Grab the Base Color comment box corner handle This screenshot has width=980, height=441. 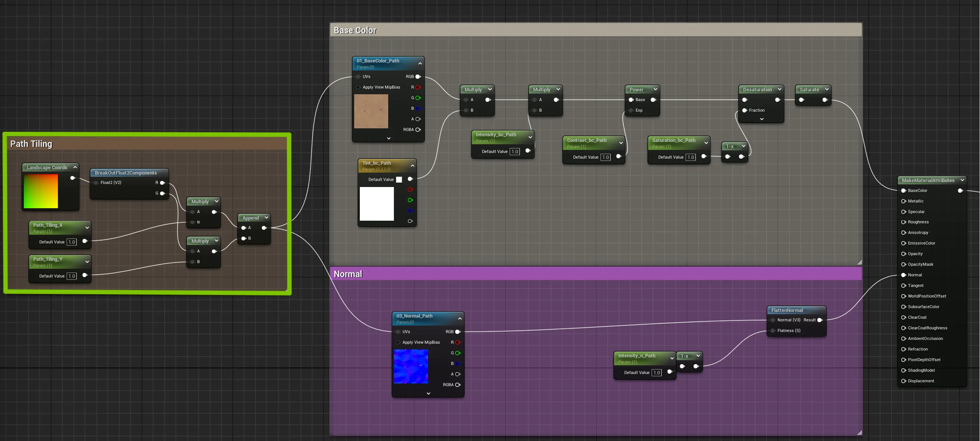coord(860,263)
